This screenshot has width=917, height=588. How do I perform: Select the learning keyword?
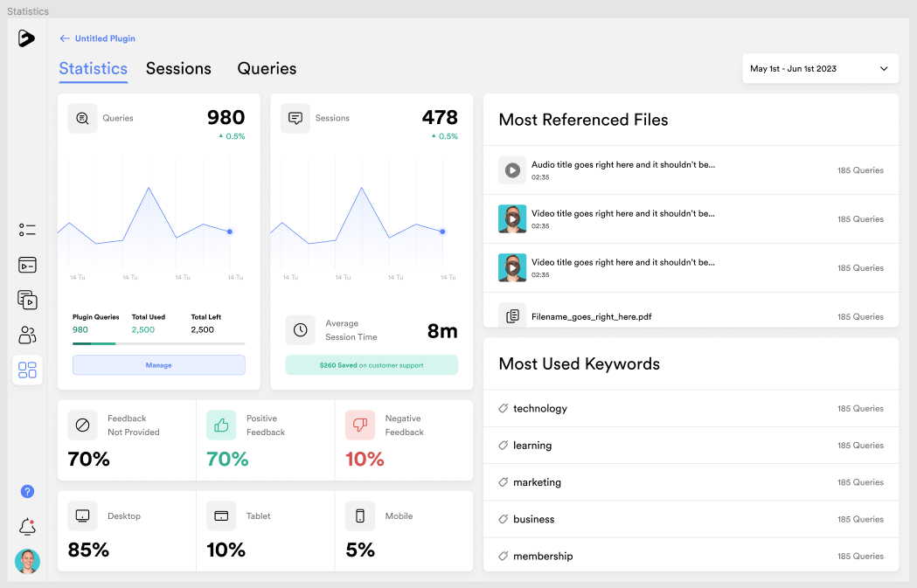(x=532, y=446)
